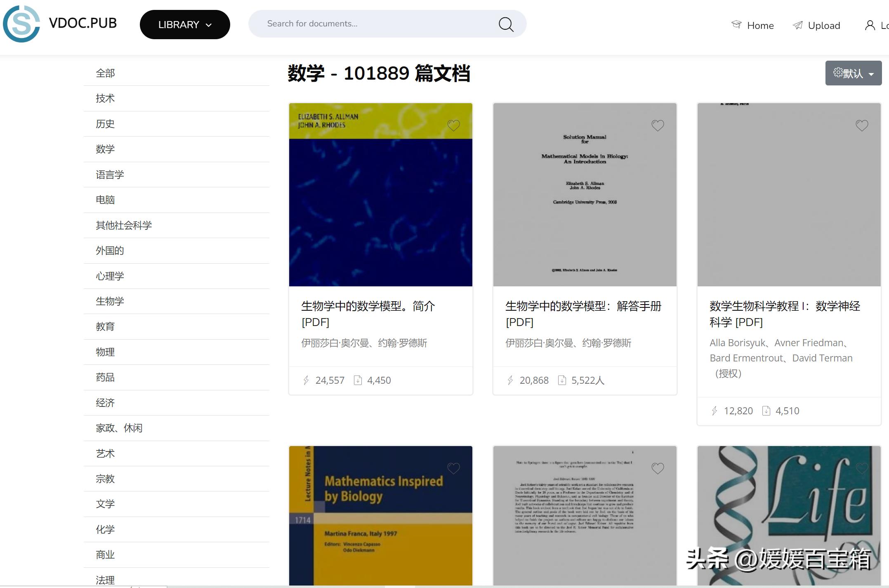Open Home via the graduation cap icon

(x=737, y=25)
